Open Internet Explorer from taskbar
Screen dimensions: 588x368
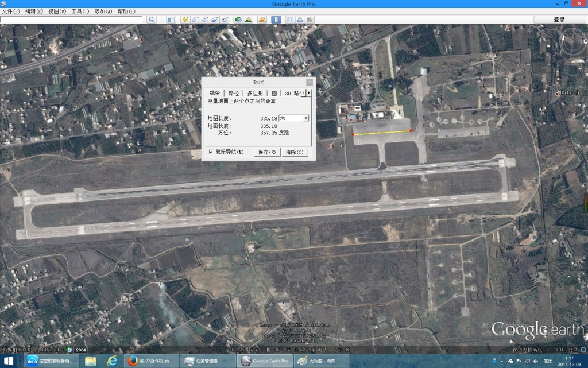112,361
